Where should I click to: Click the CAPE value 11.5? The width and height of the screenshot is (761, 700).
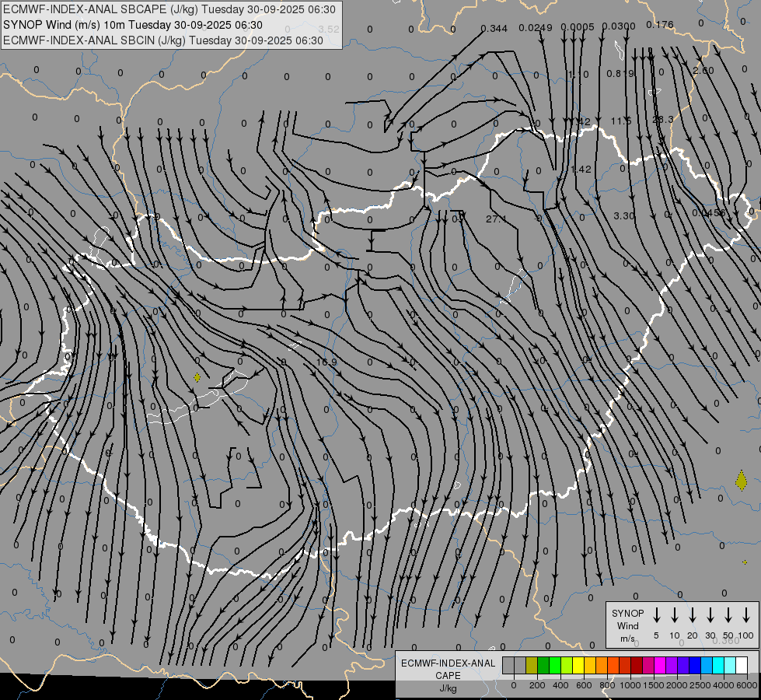(x=621, y=121)
